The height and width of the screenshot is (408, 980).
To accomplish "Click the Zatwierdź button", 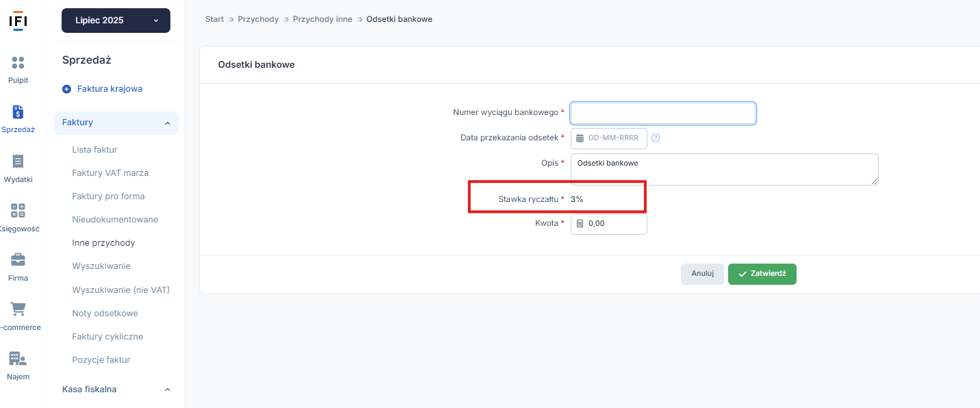I will coord(762,274).
